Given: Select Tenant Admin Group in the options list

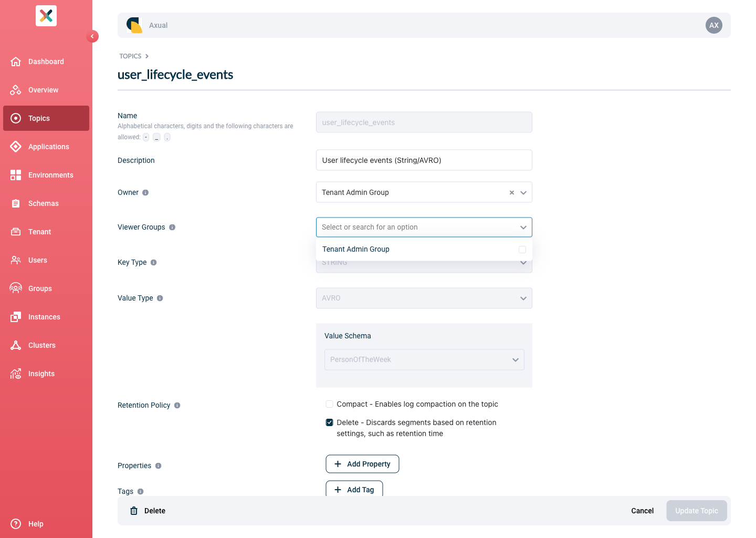Looking at the screenshot, I should [x=424, y=250].
